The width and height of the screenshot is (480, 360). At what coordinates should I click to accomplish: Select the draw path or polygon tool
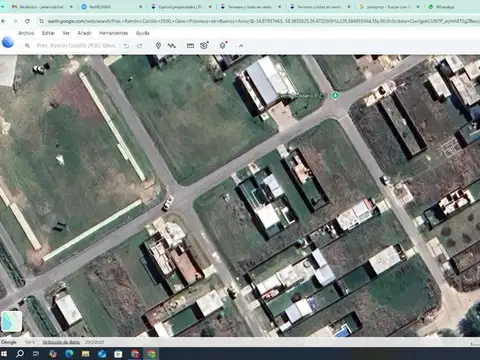point(172,46)
